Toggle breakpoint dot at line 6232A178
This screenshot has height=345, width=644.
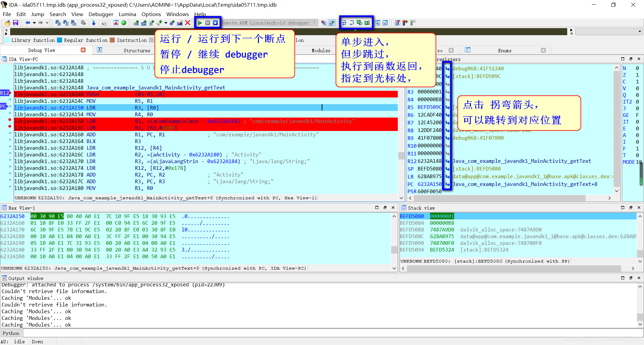pyautogui.click(x=10, y=174)
